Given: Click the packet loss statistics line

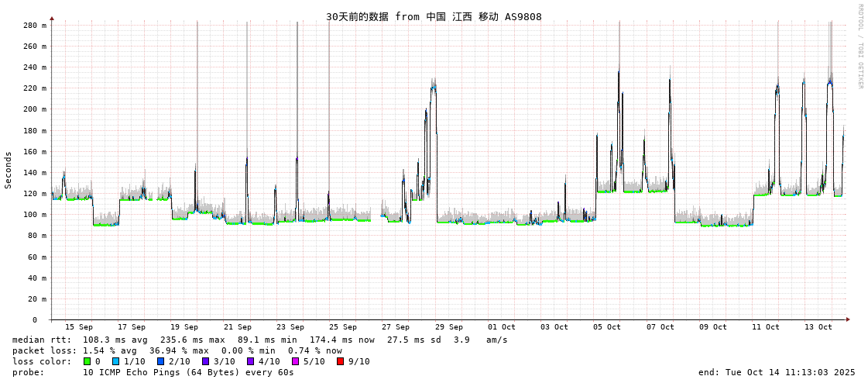Looking at the screenshot, I should tap(177, 350).
